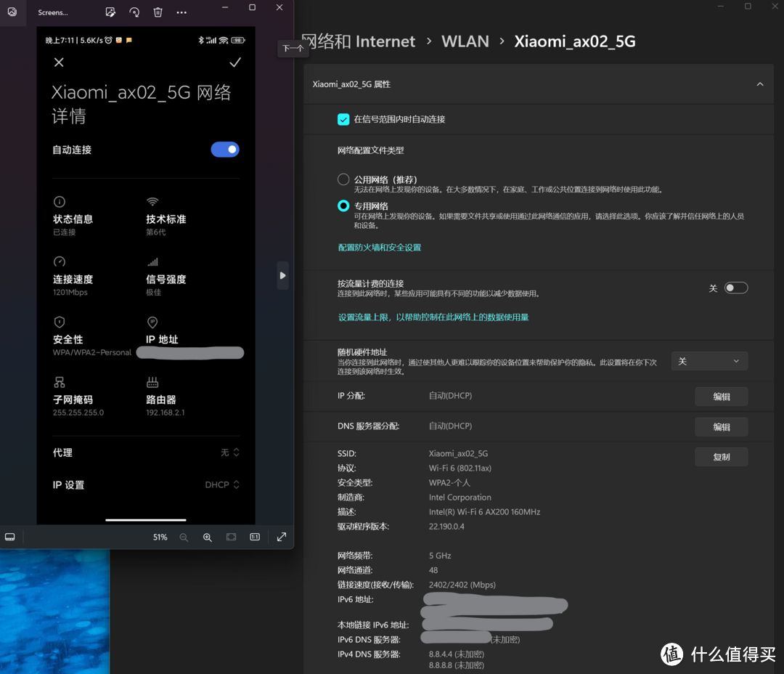Click the 22.190.0.4 driver version value
This screenshot has width=784, height=674.
(x=446, y=526)
